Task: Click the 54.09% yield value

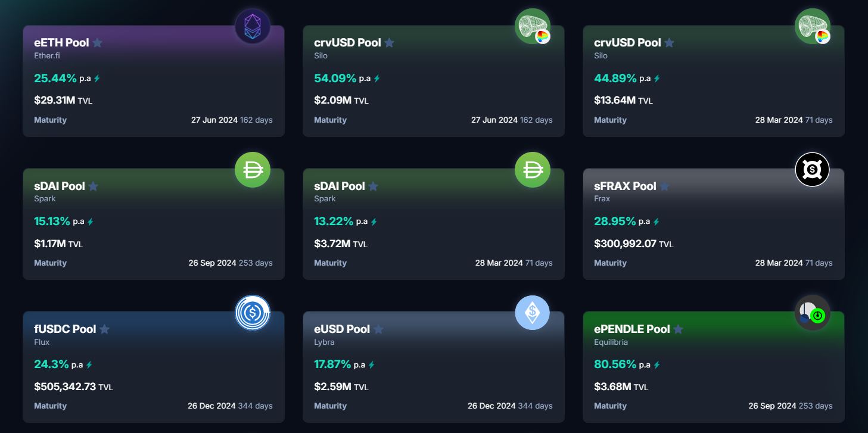Action: [x=335, y=78]
